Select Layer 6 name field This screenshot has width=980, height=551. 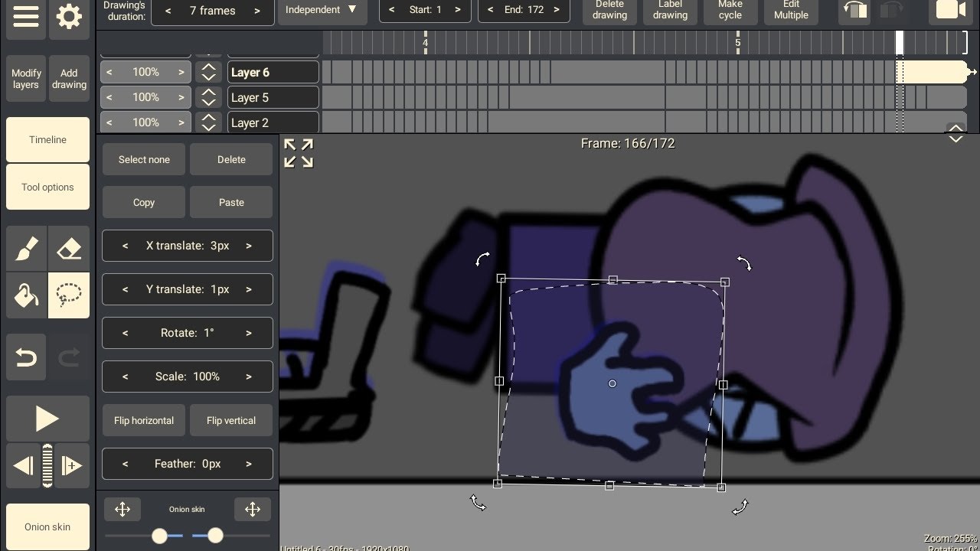click(x=273, y=72)
